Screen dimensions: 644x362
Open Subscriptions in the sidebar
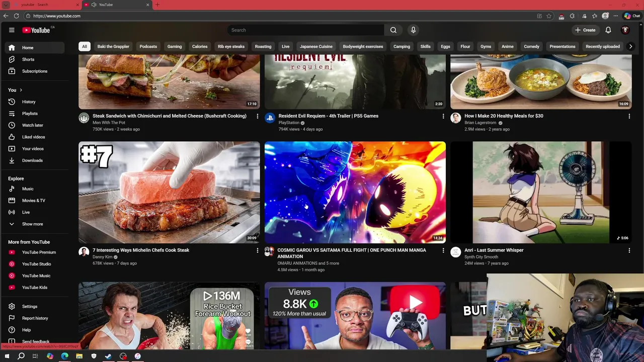point(35,71)
